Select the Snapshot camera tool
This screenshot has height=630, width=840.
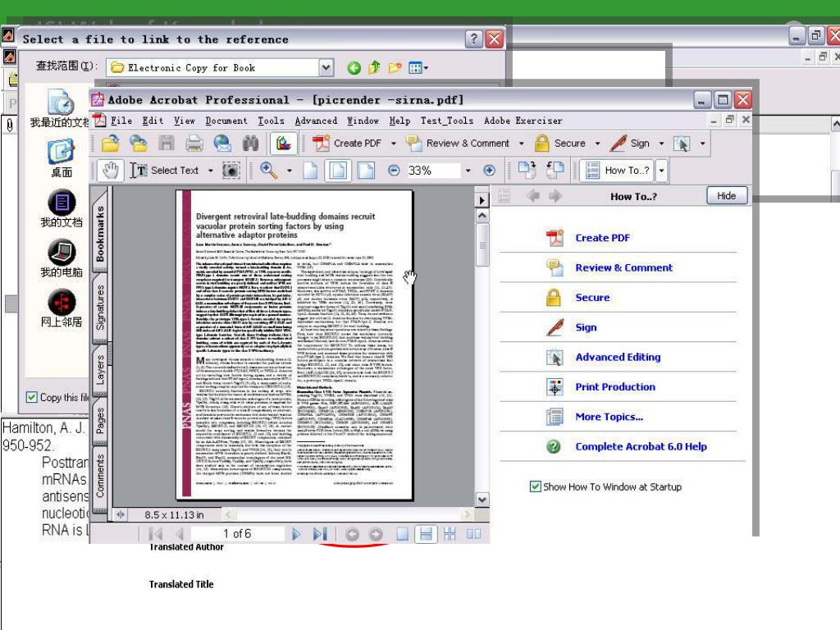point(231,171)
